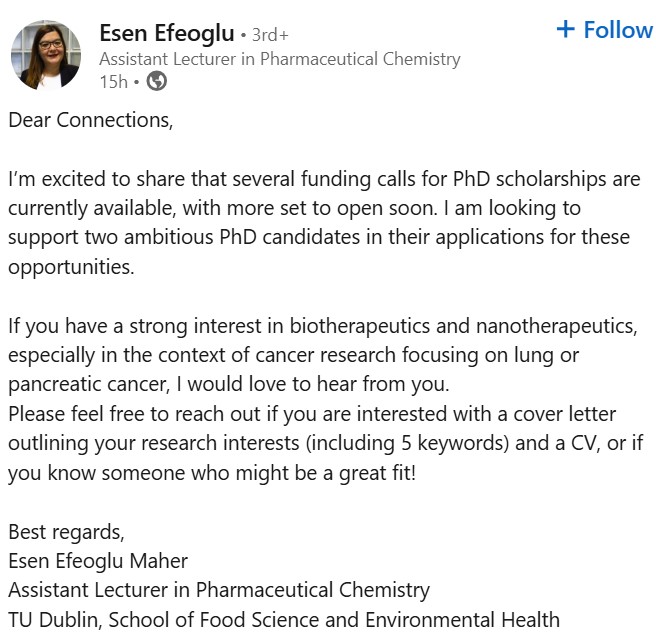Image resolution: width=656 pixels, height=640 pixels.
Task: Click the 'Please feel free to reach out' line
Action: click(312, 414)
